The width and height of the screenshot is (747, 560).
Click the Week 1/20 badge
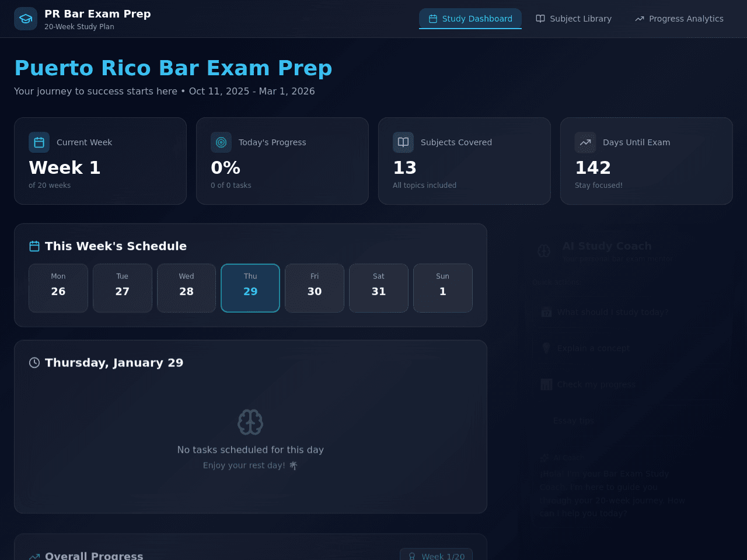click(436, 556)
